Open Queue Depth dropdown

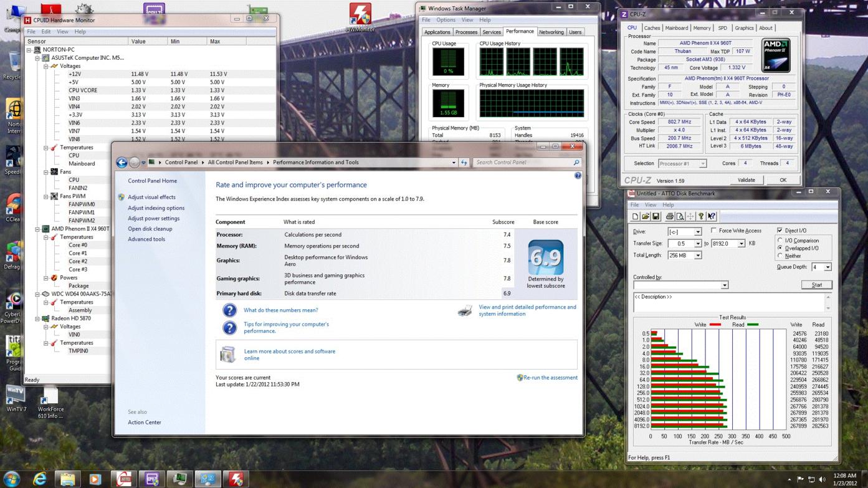click(827, 267)
